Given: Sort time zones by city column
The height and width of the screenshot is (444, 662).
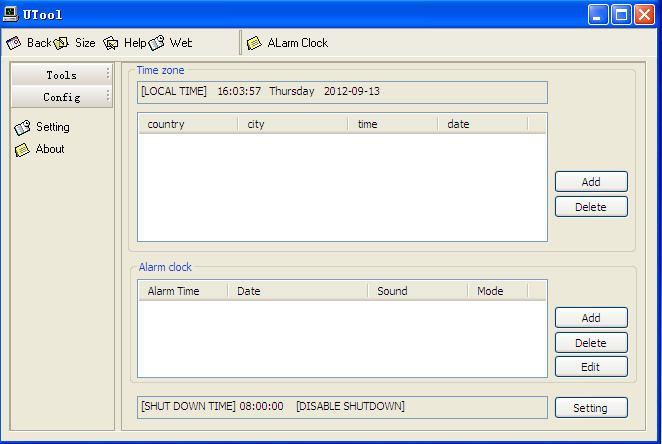Looking at the screenshot, I should (x=293, y=124).
